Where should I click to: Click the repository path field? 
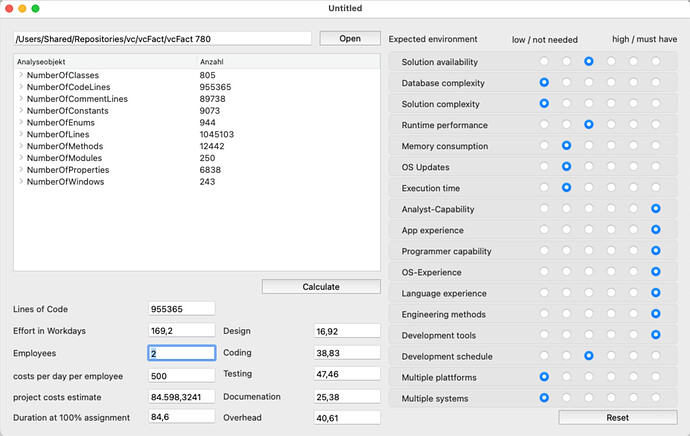coord(162,39)
